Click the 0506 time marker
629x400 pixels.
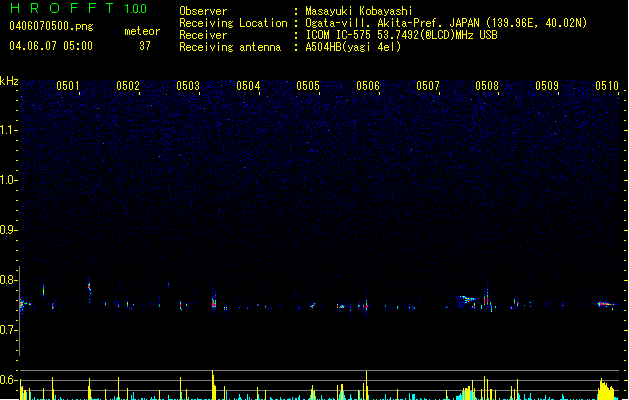click(368, 86)
